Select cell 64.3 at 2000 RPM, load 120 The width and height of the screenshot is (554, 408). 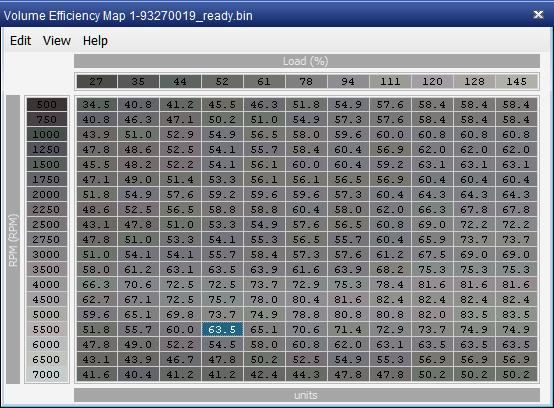432,195
